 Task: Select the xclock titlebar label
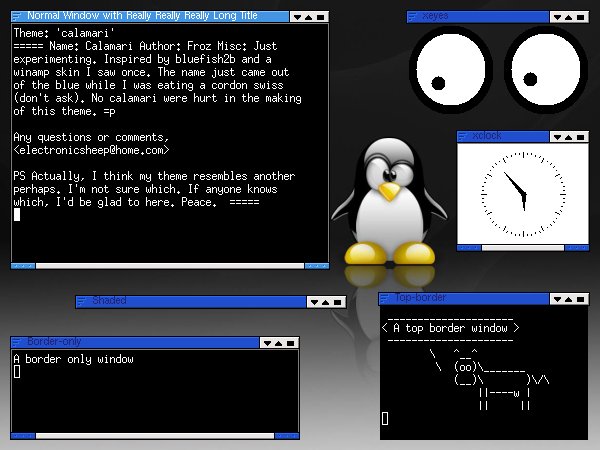[x=487, y=135]
